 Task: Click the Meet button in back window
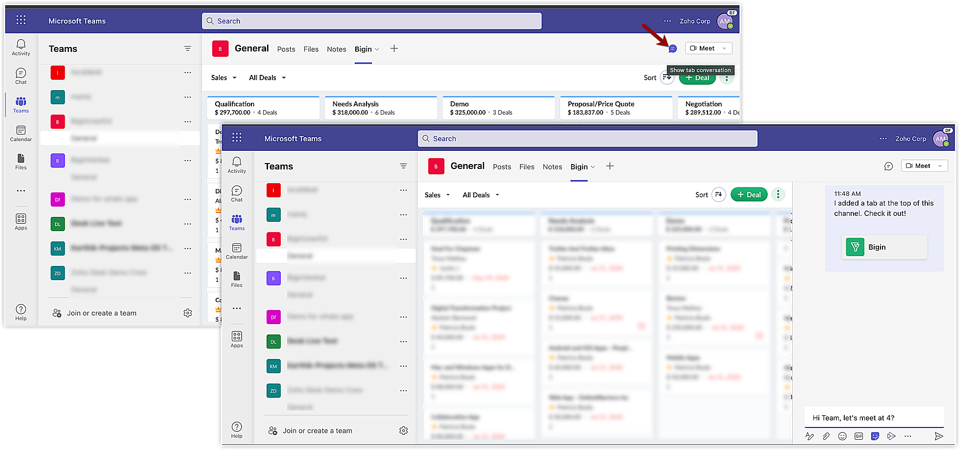click(702, 48)
